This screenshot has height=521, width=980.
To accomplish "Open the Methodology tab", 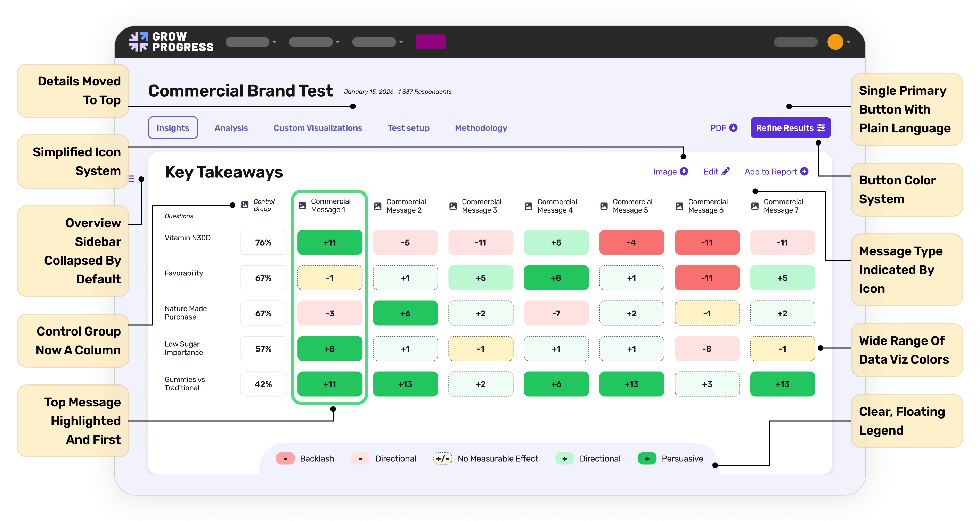I will pos(481,128).
